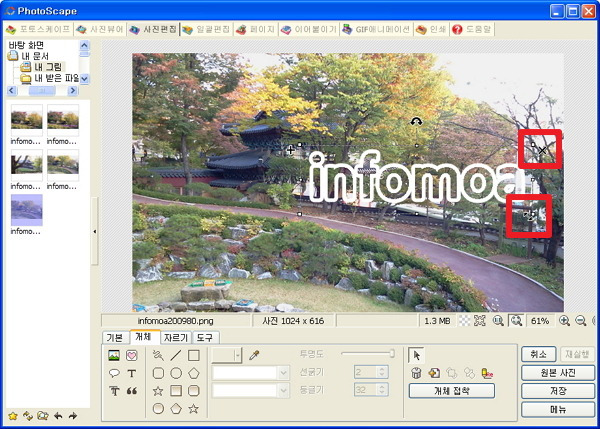Screen dimensions: 600x429
Task: Pick a color with the eyedropper
Action: [x=254, y=355]
